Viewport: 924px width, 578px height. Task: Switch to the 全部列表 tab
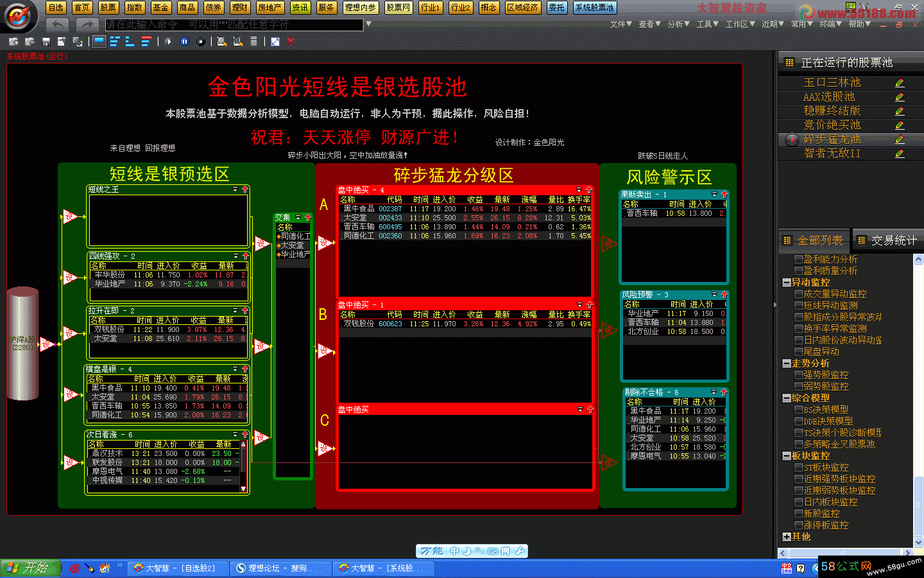(x=814, y=240)
